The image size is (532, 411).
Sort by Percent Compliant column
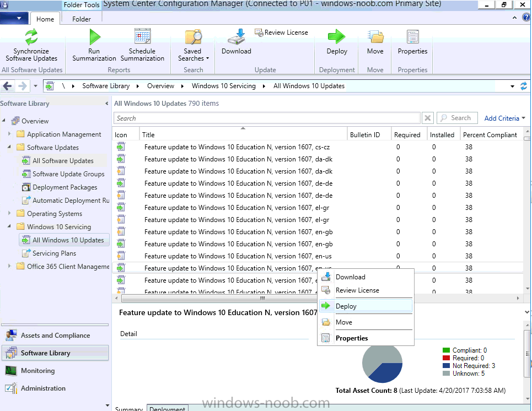coord(491,134)
